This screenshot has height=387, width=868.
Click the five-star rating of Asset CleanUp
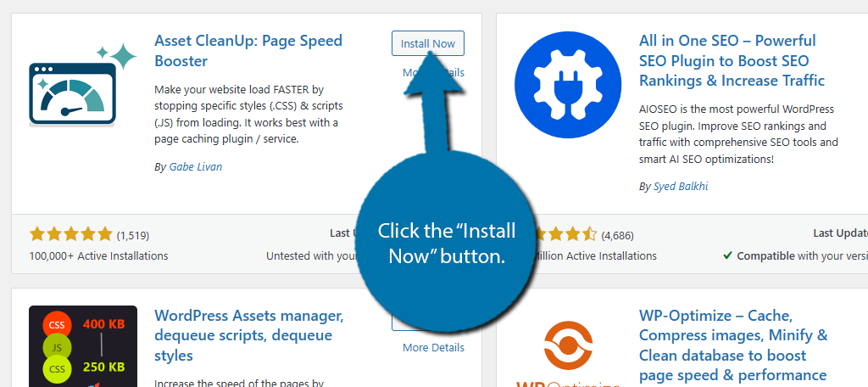[x=71, y=234]
